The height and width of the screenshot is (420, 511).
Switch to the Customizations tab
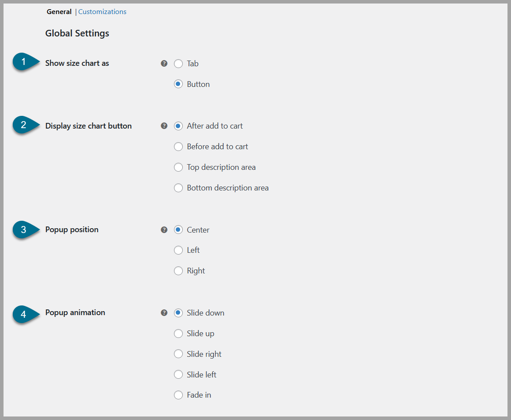click(x=102, y=11)
